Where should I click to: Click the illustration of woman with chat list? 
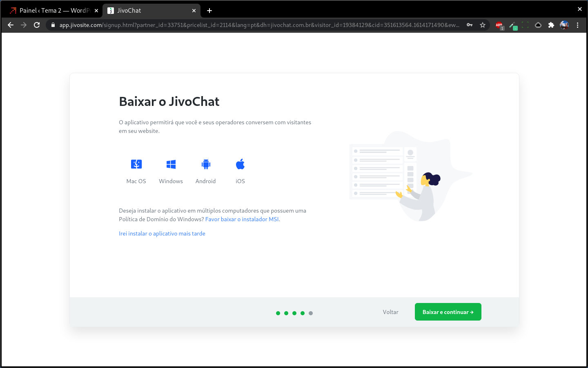(410, 176)
